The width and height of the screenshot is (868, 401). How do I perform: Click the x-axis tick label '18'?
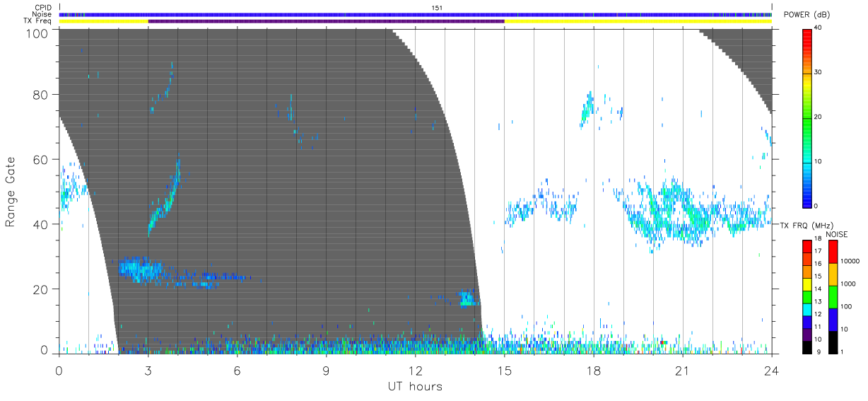click(x=593, y=370)
